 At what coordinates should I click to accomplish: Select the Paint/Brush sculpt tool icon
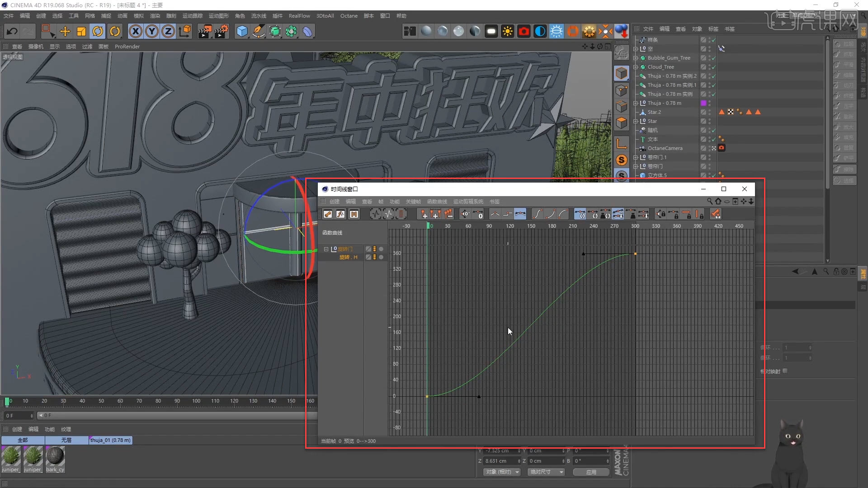click(259, 31)
